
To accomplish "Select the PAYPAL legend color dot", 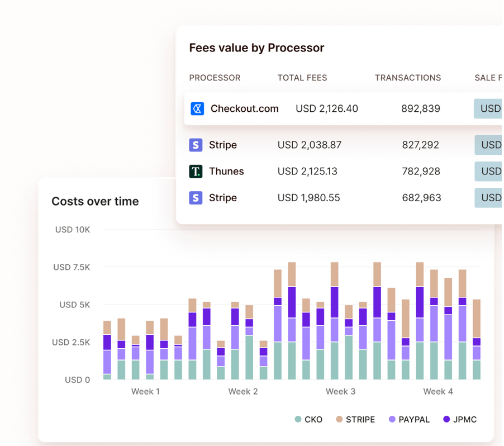I will (392, 419).
